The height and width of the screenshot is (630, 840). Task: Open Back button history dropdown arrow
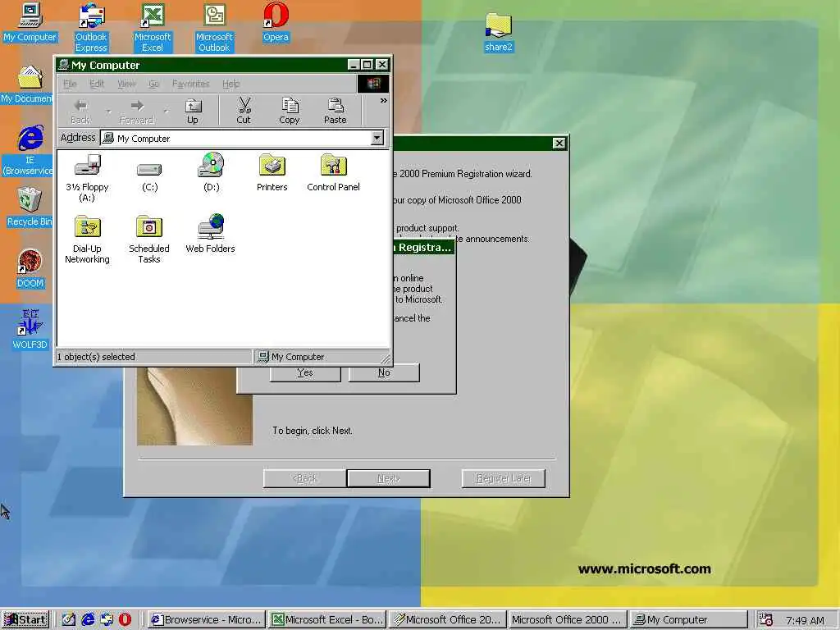pos(109,112)
